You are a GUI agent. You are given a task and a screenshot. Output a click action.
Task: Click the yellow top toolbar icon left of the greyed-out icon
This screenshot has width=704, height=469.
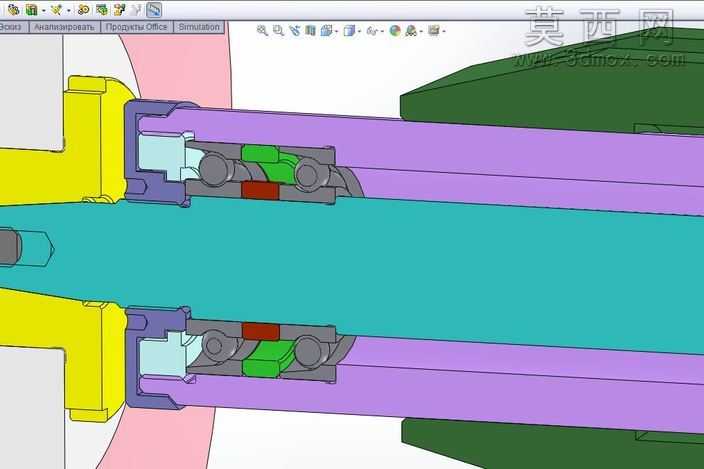120,9
